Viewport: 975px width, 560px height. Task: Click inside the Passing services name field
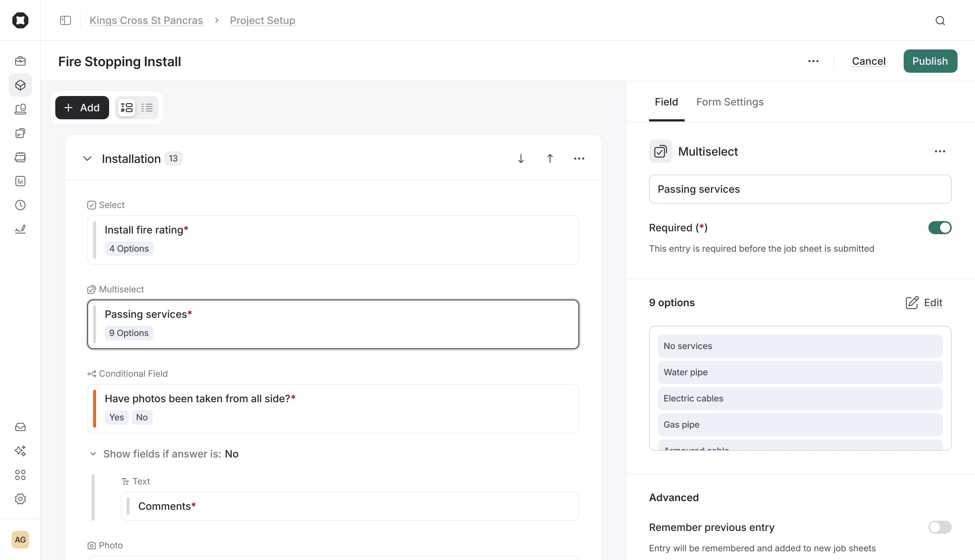click(800, 189)
